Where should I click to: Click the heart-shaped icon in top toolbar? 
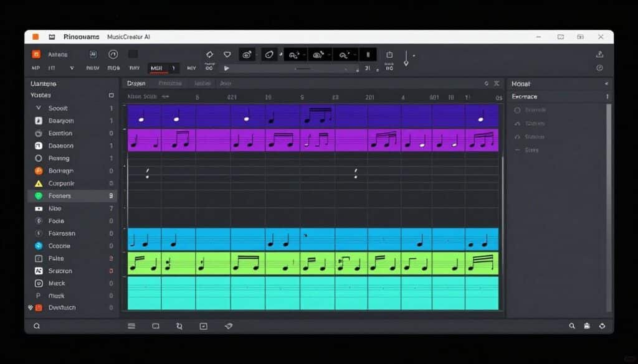[x=227, y=54]
